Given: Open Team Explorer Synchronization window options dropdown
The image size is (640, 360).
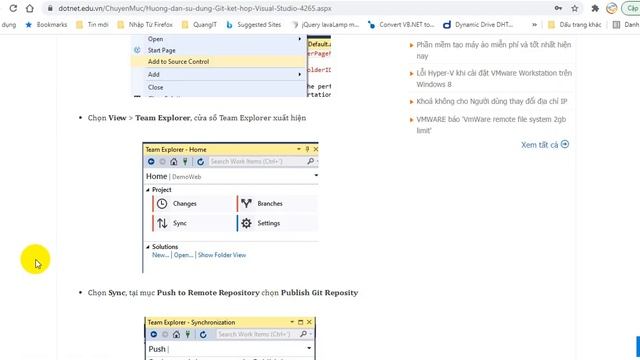Looking at the screenshot, I should point(292,322).
